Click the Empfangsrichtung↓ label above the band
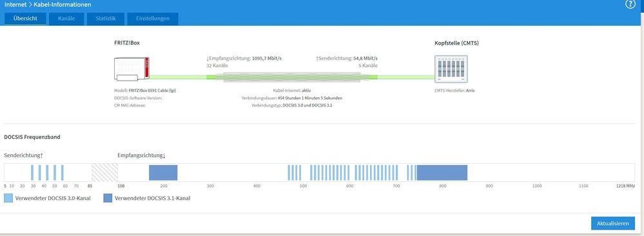 pyautogui.click(x=141, y=155)
